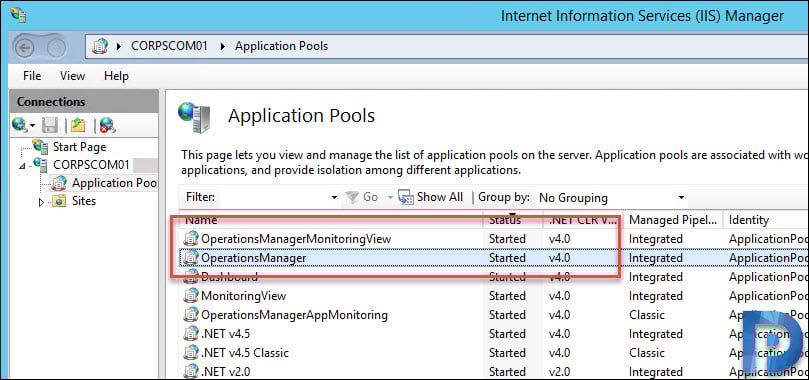Click the IIS Manager title bar icon

coord(18,14)
